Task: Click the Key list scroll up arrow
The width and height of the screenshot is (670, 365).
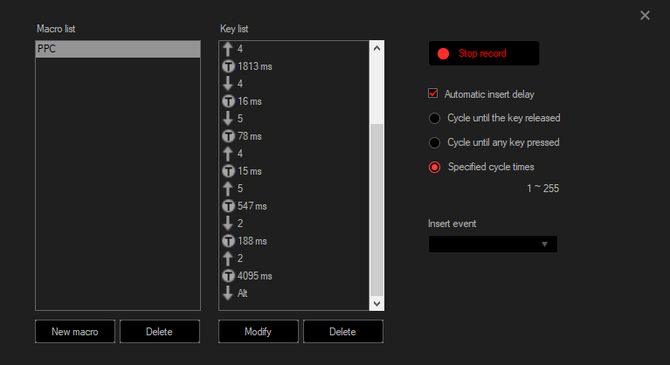Action: pyautogui.click(x=376, y=48)
